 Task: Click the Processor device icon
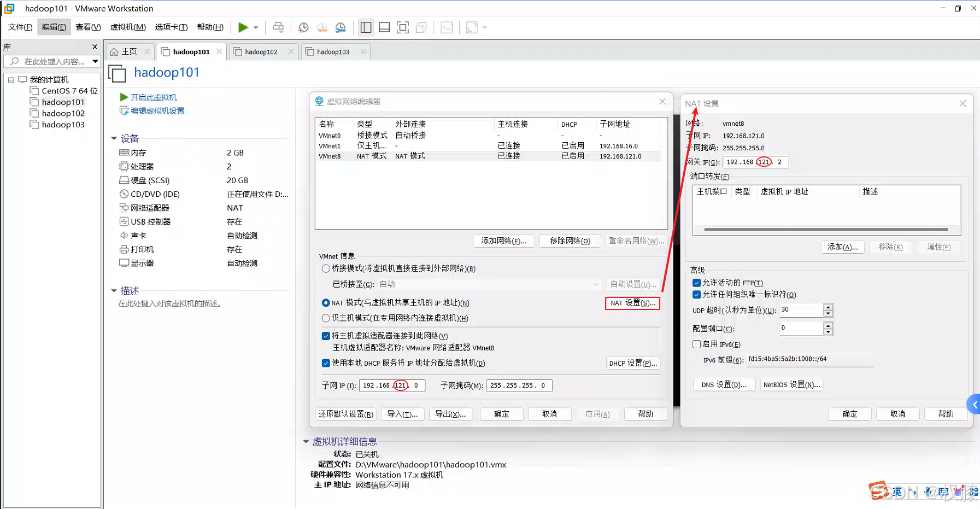124,166
